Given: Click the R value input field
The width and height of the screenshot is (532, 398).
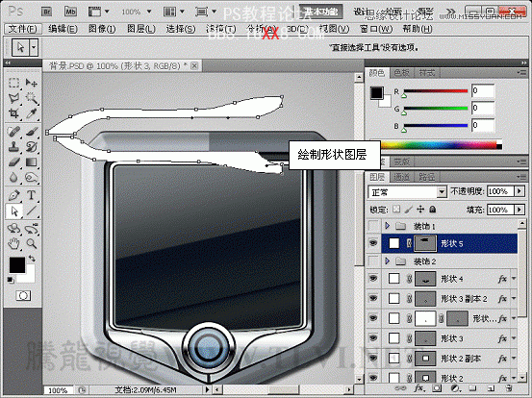Looking at the screenshot, I should pyautogui.click(x=483, y=91).
